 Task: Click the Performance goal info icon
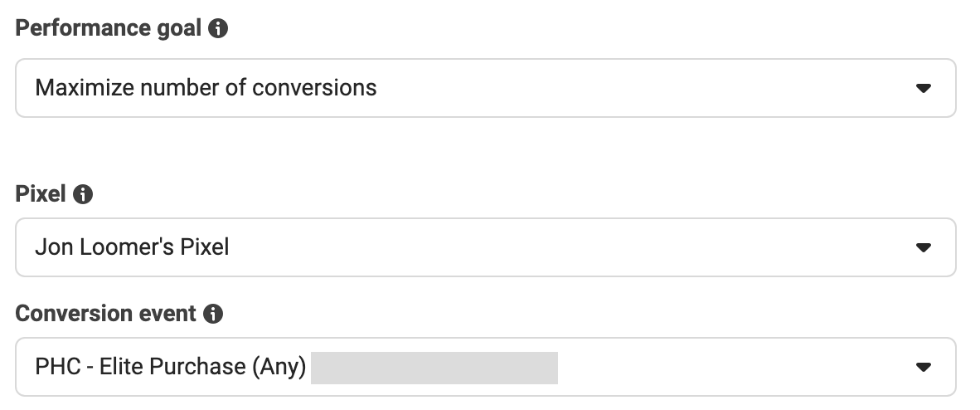(217, 28)
